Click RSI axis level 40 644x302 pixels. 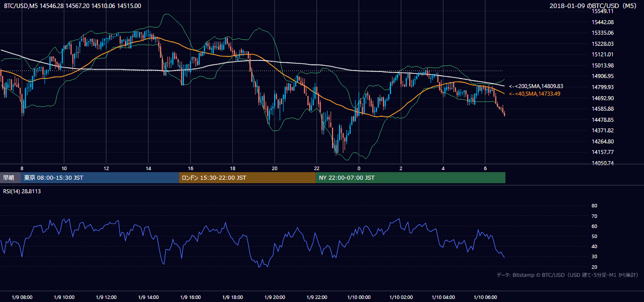594,246
